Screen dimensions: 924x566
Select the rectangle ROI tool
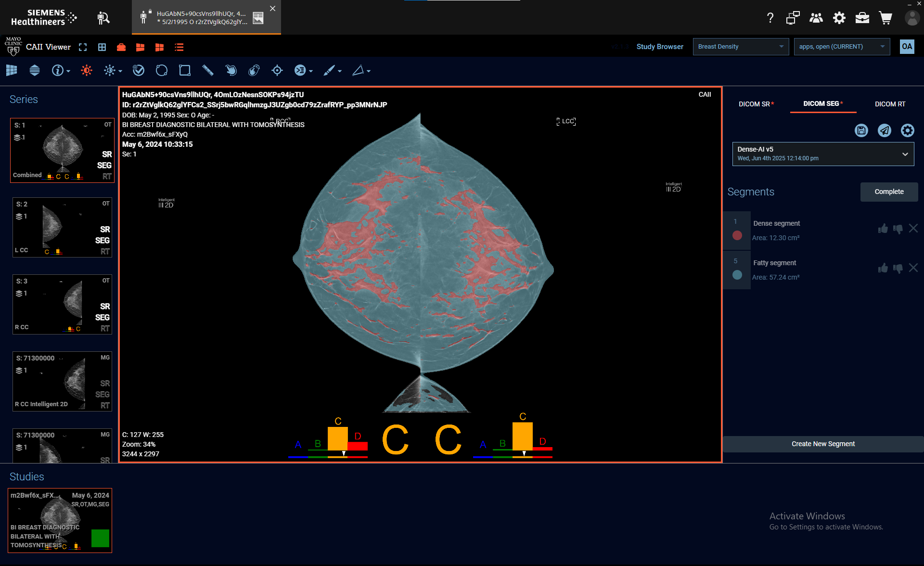click(x=185, y=71)
